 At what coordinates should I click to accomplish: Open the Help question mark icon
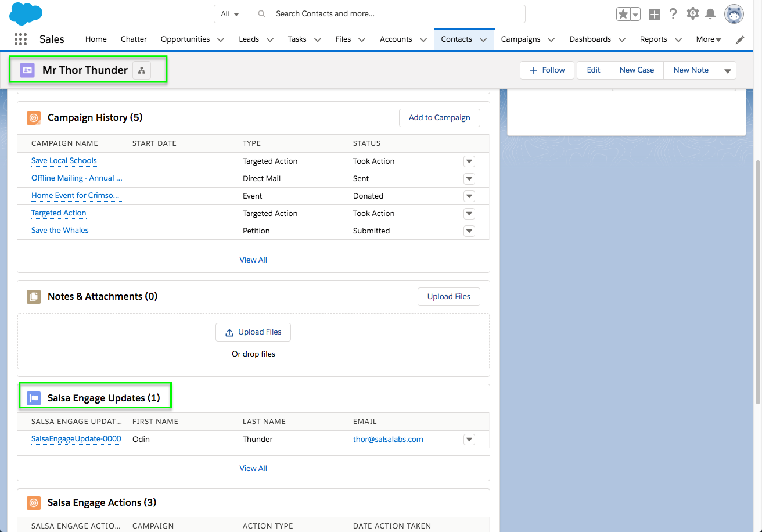click(x=673, y=14)
